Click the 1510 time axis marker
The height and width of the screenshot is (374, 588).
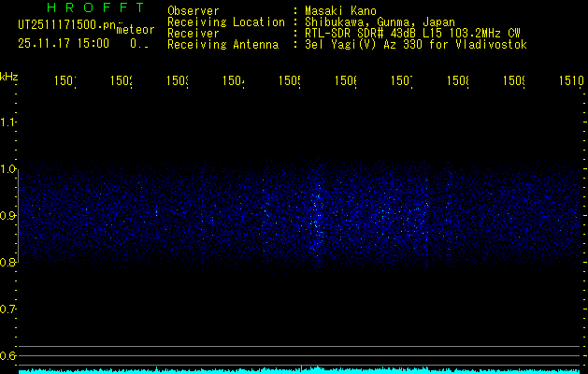click(571, 82)
